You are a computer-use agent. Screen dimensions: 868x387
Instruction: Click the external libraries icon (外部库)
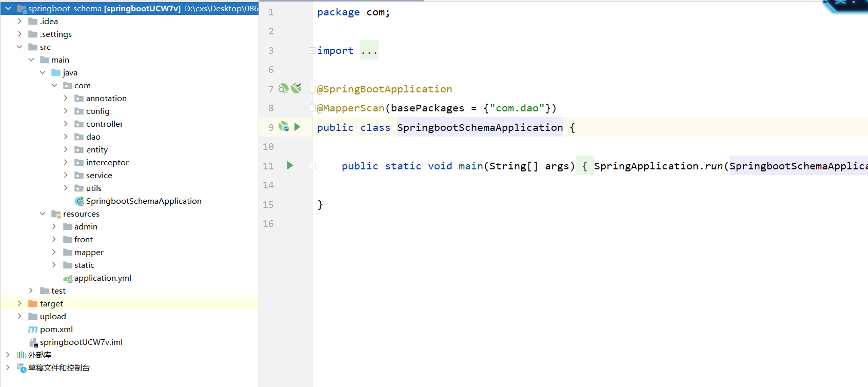[x=21, y=355]
